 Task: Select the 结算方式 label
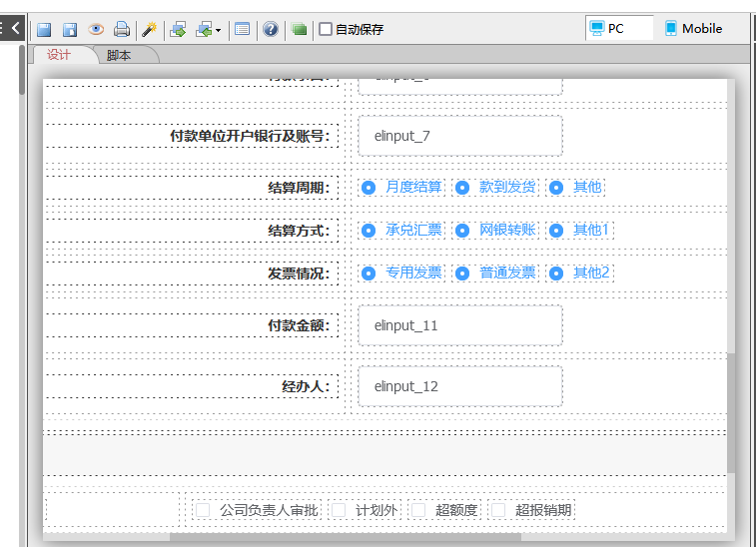pyautogui.click(x=299, y=231)
